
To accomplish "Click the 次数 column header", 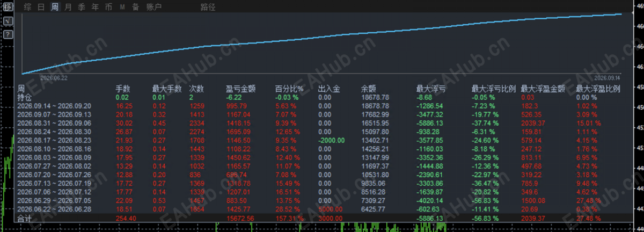I will click(x=196, y=89).
